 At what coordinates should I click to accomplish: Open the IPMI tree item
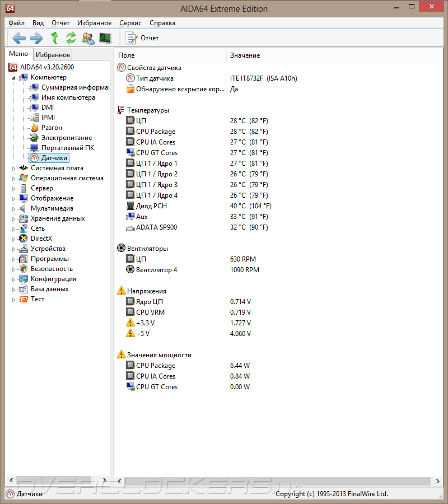tap(48, 118)
